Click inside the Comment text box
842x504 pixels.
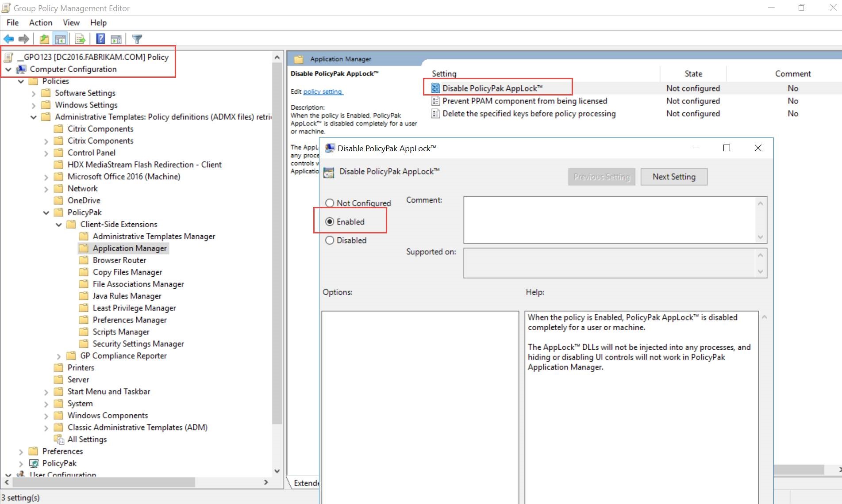tap(610, 220)
